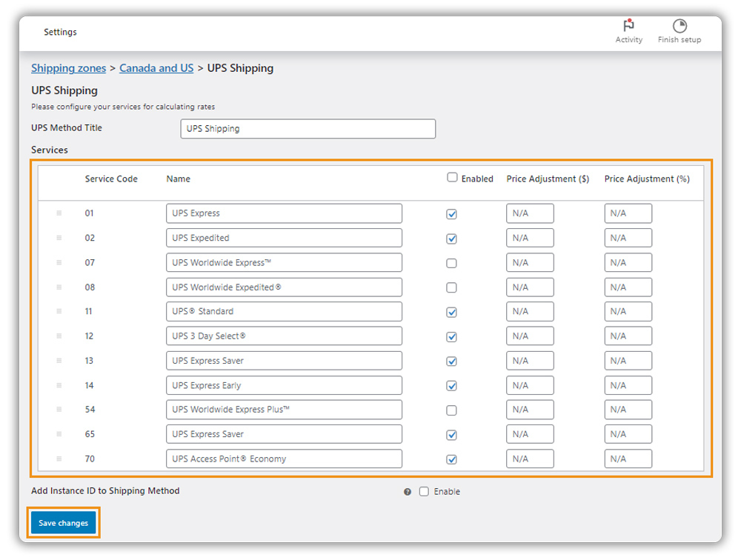
Task: Set dollar price adjustment for service 14
Action: coord(530,385)
